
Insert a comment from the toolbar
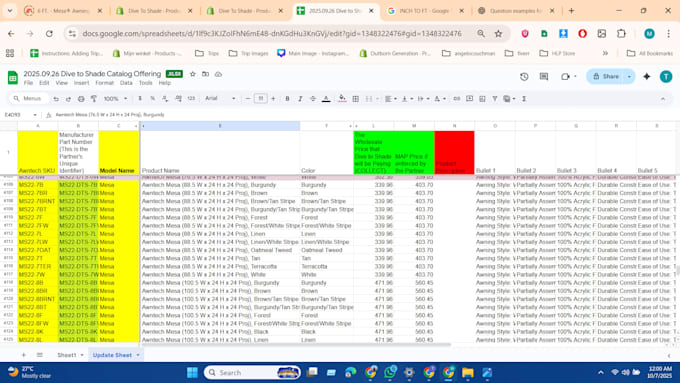[470, 99]
